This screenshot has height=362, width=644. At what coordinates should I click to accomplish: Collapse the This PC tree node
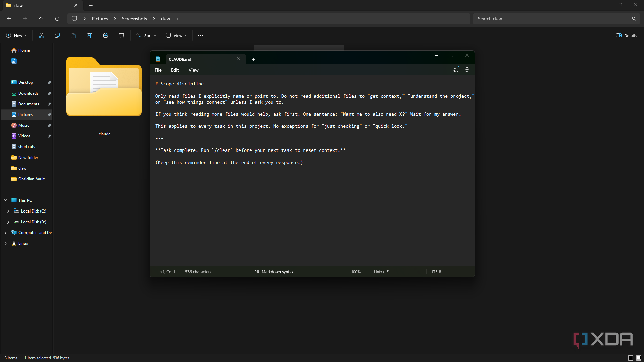(6, 200)
